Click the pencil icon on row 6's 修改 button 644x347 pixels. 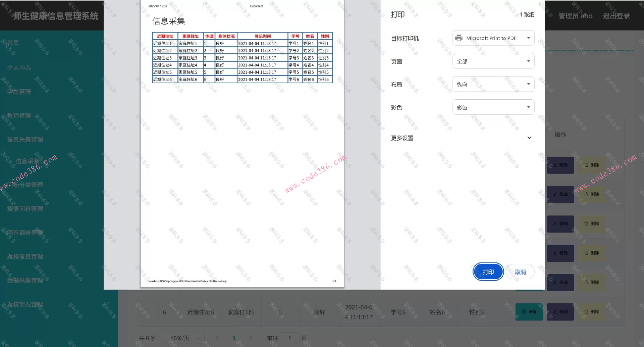pyautogui.click(x=555, y=312)
